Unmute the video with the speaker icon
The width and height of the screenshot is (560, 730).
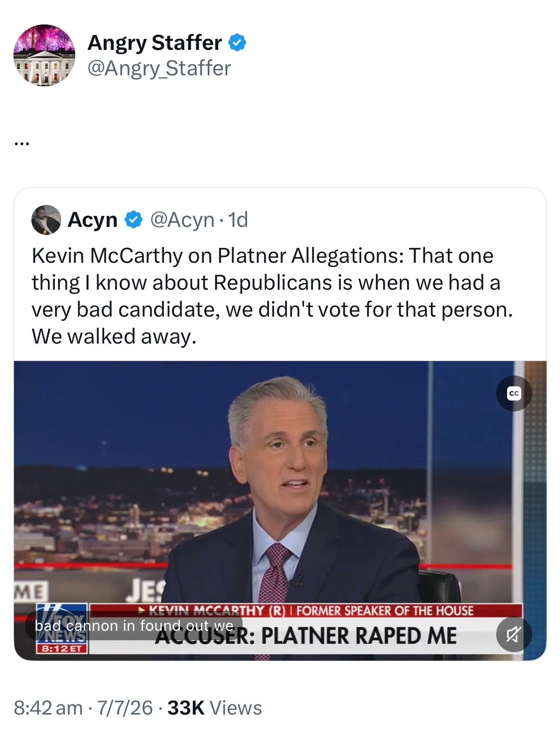point(514,635)
